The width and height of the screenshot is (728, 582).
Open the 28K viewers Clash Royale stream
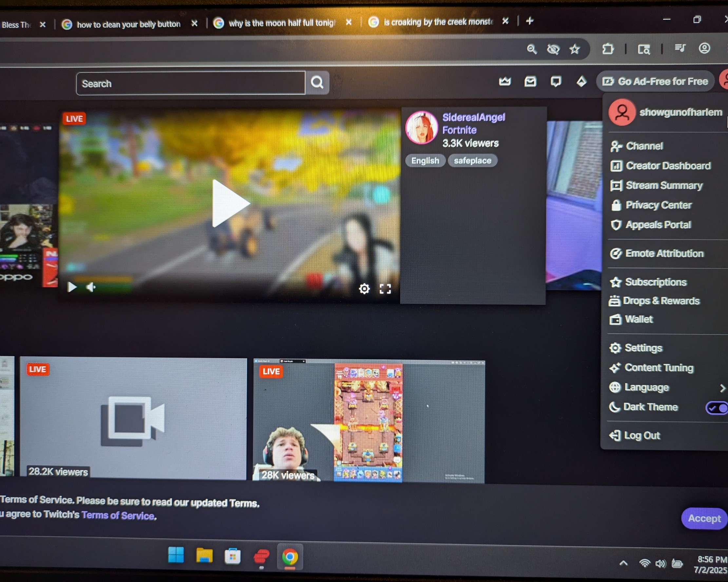pos(369,421)
